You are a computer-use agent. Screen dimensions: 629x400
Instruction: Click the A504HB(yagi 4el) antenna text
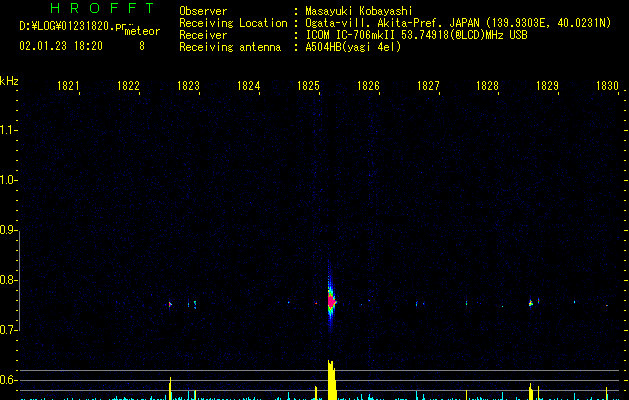[x=353, y=47]
